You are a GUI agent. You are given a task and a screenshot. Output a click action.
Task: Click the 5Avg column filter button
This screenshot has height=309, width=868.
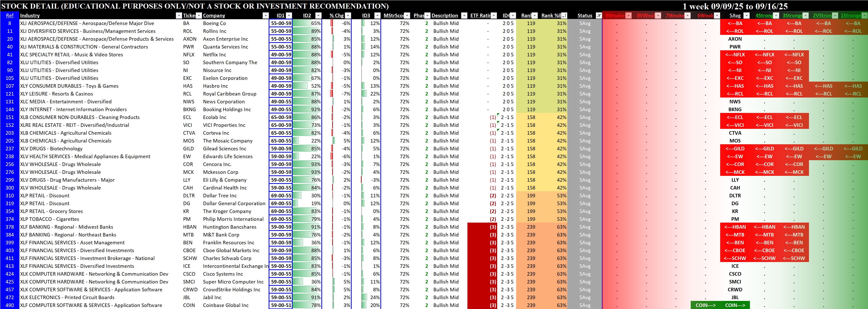click(746, 15)
